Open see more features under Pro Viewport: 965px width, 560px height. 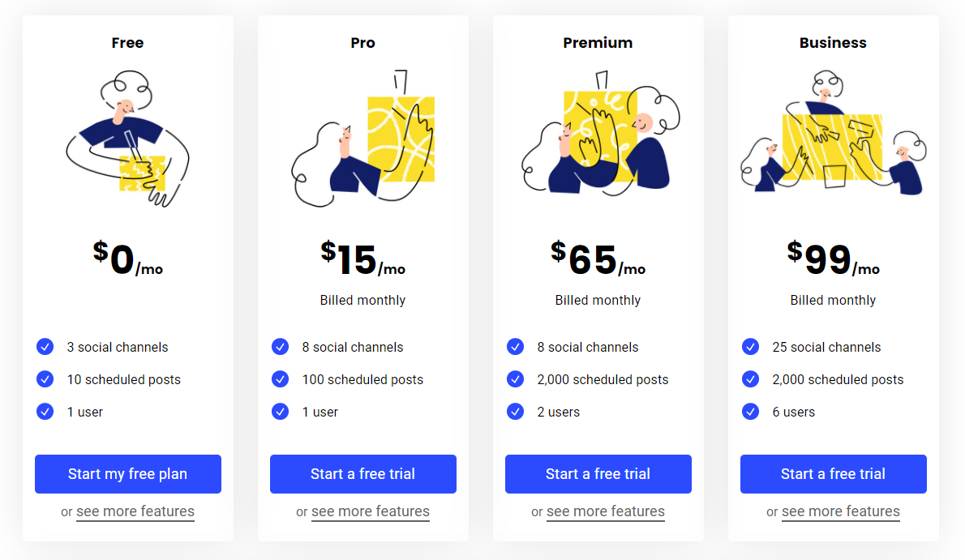coord(371,511)
